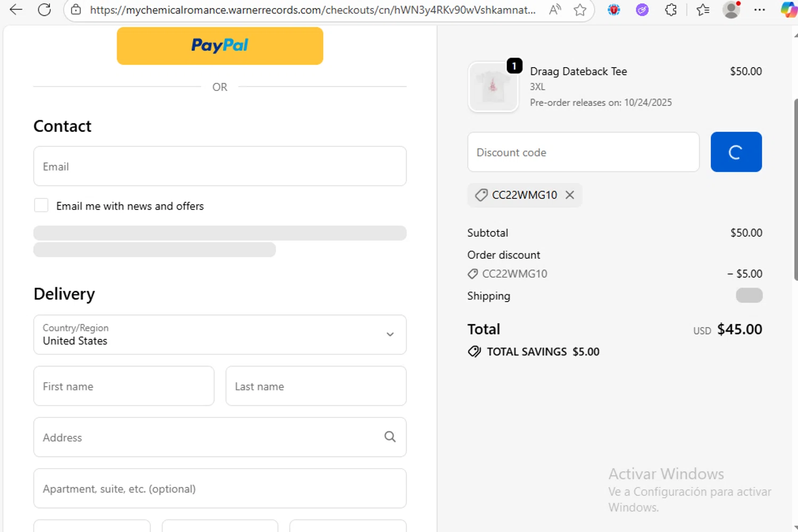
Task: Click the TOTAL SAVINGS $5.00 text
Action: tap(543, 352)
